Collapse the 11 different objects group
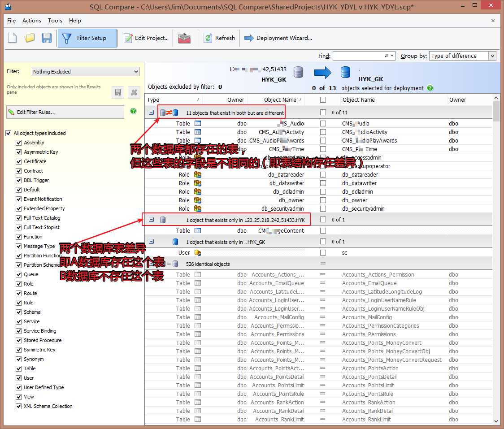Image resolution: width=504 pixels, height=429 pixels. (151, 113)
